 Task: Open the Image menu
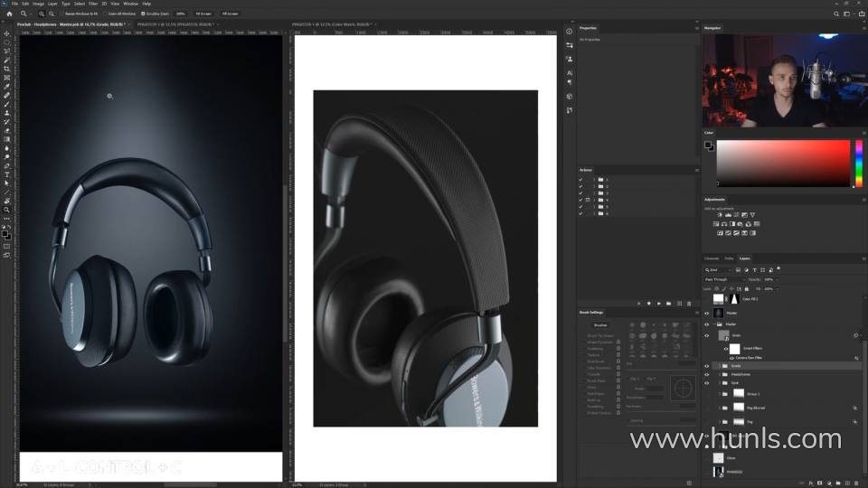click(38, 4)
